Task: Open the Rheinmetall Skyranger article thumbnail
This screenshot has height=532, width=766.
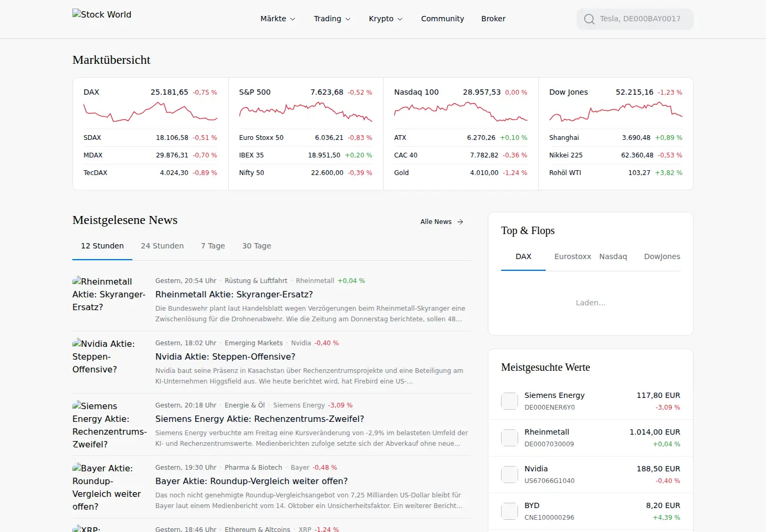Action: (110, 294)
